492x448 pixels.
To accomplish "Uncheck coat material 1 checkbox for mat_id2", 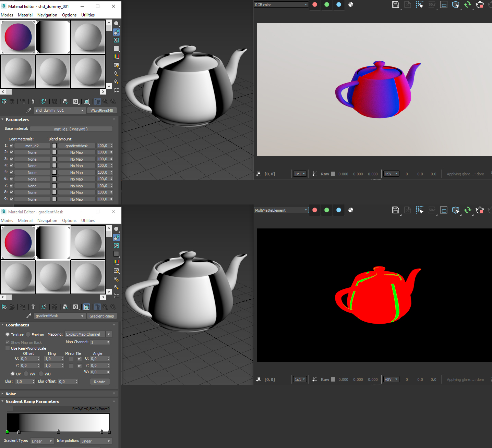I will [x=12, y=146].
